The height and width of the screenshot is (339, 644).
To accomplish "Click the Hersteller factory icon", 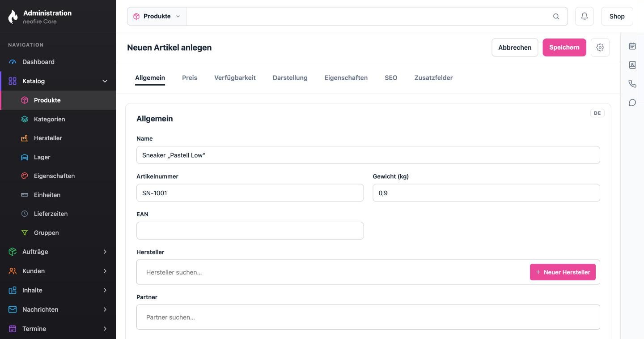I will (x=25, y=138).
